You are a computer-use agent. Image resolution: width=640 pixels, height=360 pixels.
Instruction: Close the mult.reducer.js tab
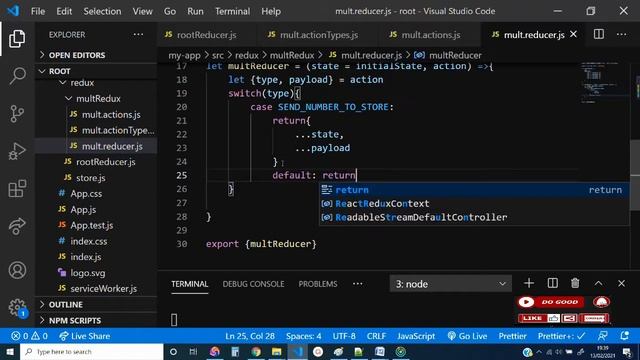click(573, 35)
